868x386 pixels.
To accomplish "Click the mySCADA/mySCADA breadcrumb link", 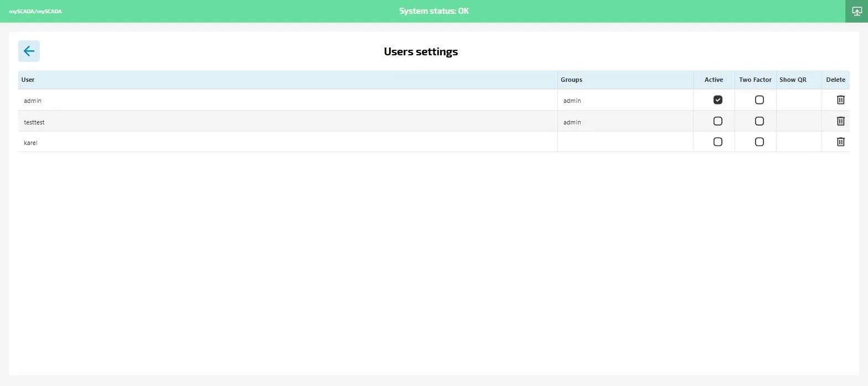I will click(35, 11).
